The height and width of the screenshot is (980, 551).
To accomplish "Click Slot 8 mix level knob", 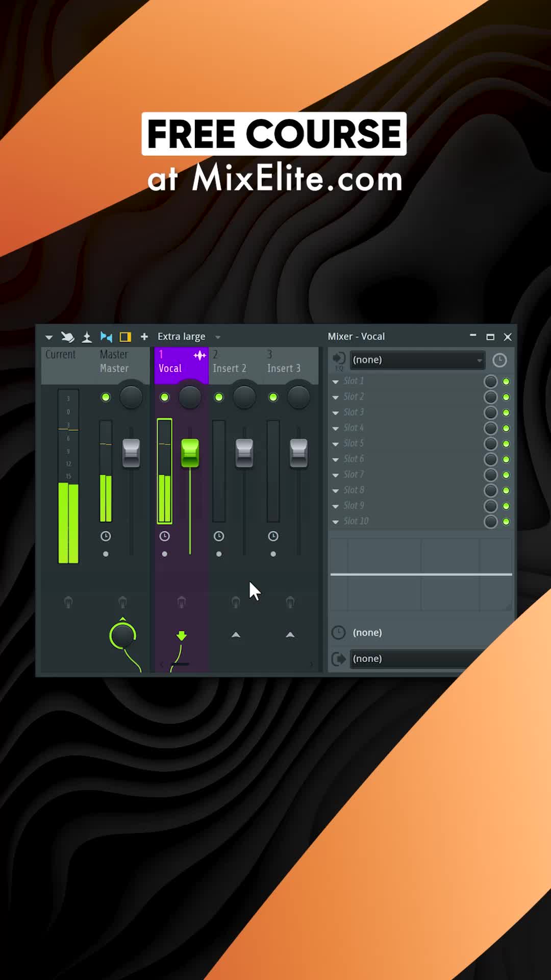I will tap(491, 491).
